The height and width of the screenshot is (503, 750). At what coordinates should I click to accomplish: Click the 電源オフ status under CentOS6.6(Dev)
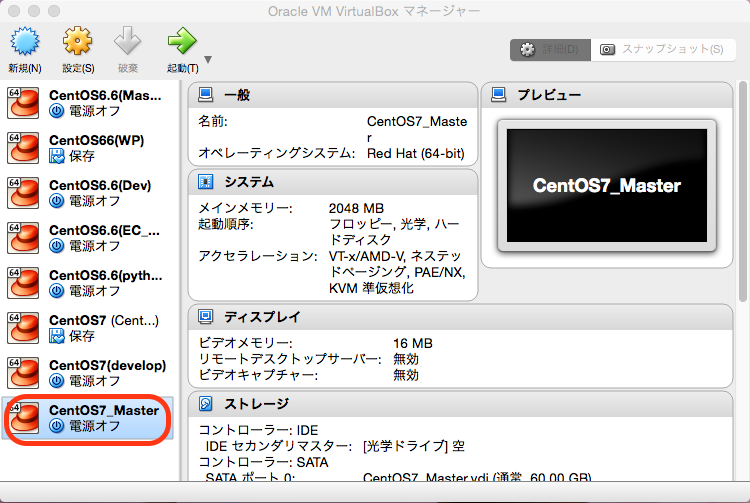(95, 201)
